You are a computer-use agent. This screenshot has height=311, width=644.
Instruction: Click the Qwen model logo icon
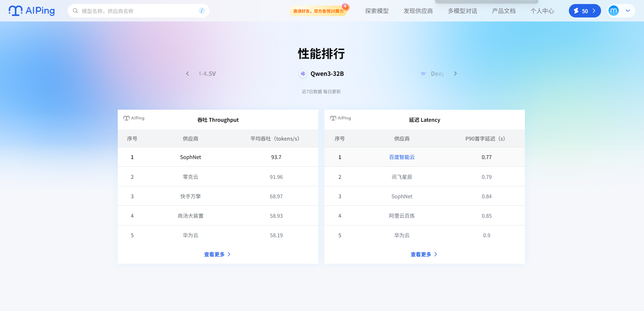click(303, 74)
